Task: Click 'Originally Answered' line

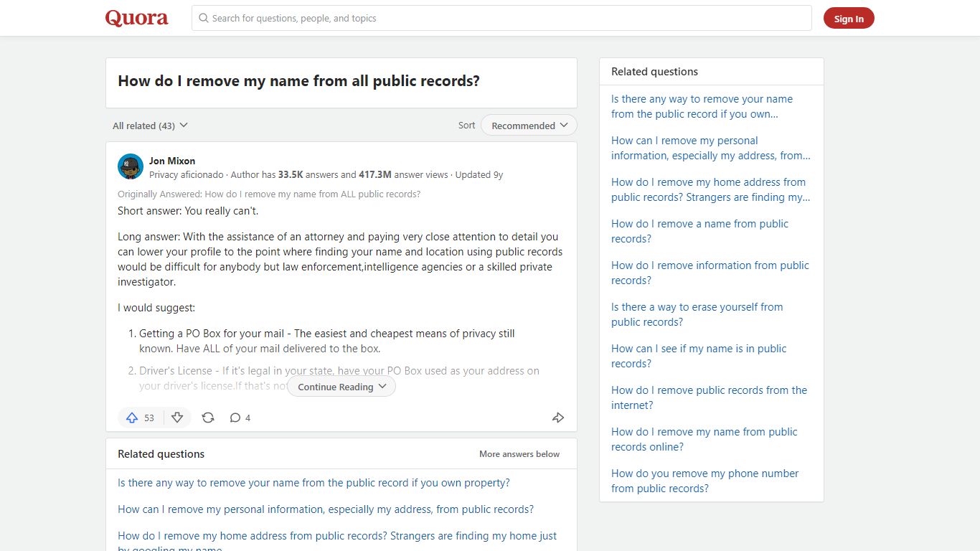Action: (x=269, y=194)
